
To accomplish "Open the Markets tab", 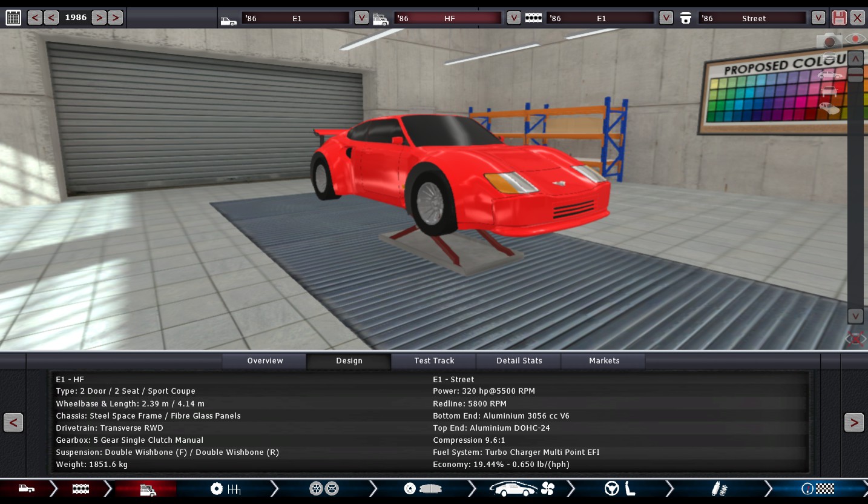I will pos(603,360).
